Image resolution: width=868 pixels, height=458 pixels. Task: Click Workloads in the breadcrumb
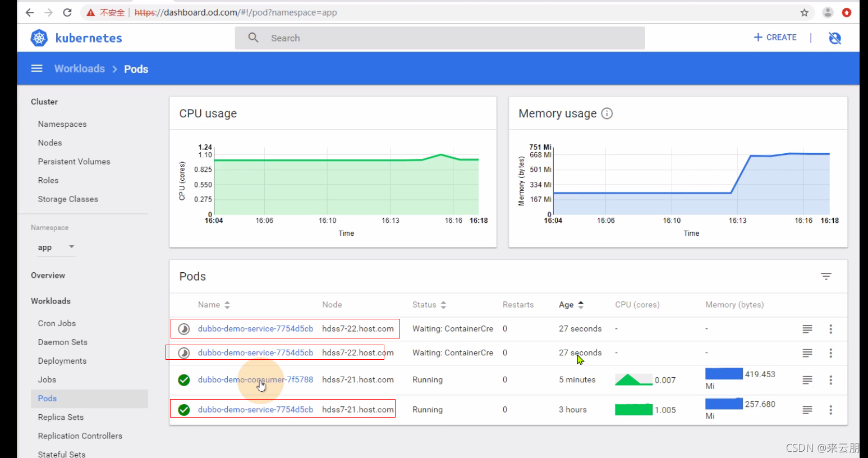[79, 68]
